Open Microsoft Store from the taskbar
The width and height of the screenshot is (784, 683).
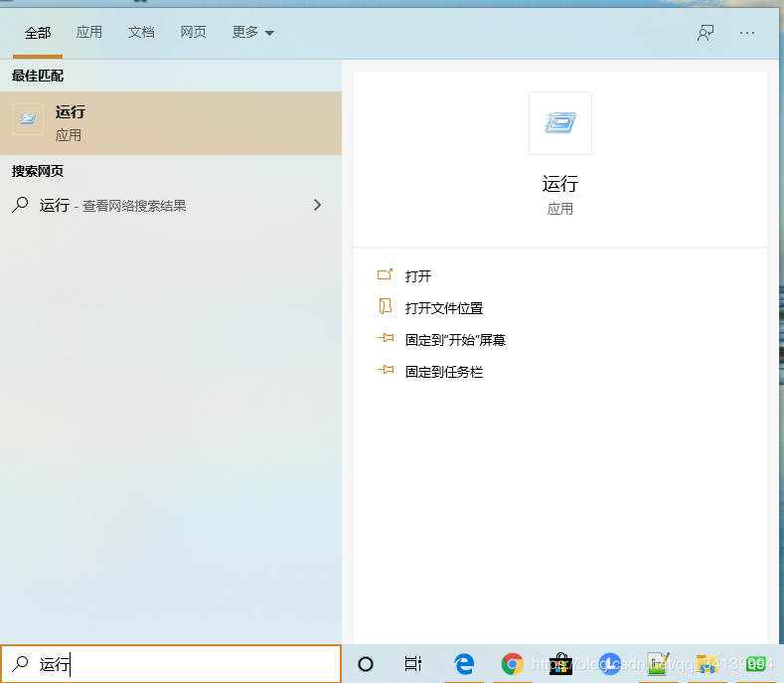pyautogui.click(x=560, y=664)
